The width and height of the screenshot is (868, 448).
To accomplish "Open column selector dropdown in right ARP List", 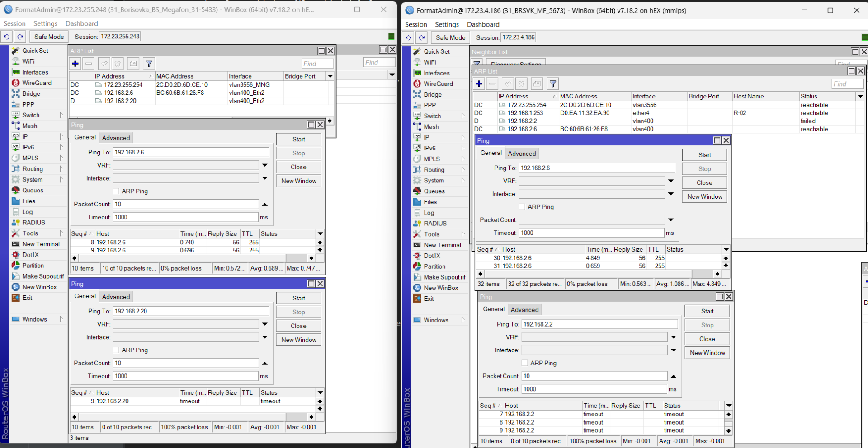I will (x=860, y=96).
